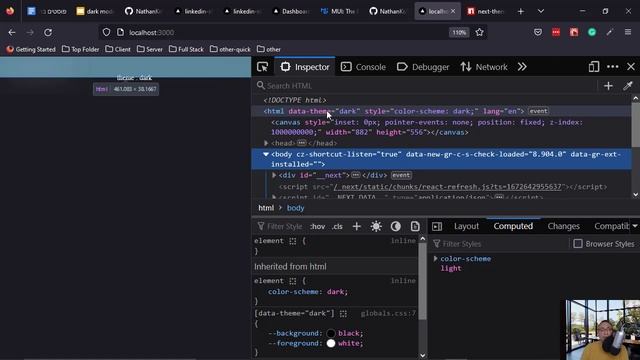Close the developer tools panel
The width and height of the screenshot is (640, 360).
click(631, 67)
